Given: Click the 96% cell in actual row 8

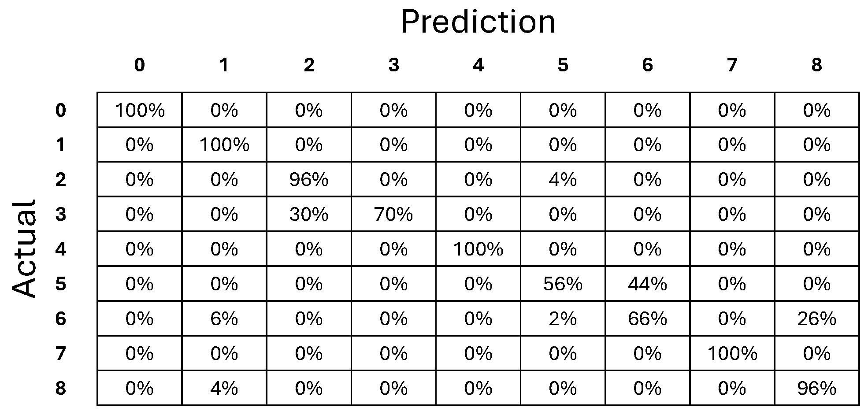Looking at the screenshot, I should pos(816,389).
